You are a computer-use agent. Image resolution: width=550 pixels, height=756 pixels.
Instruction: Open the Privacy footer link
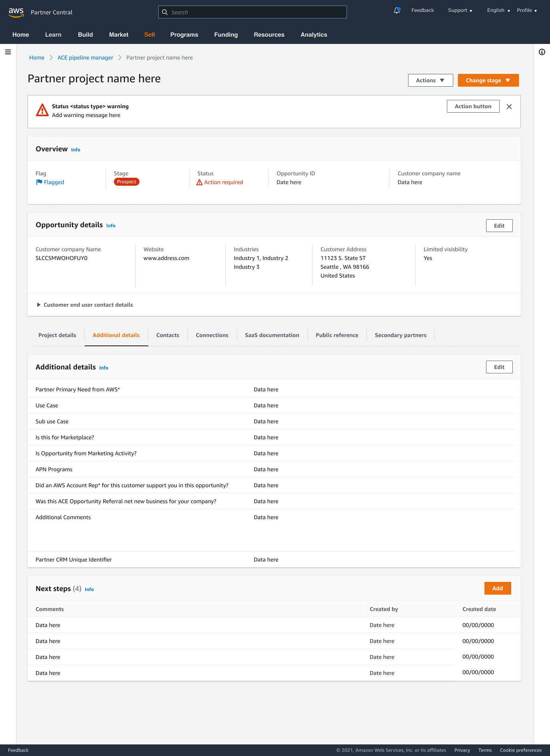pyautogui.click(x=462, y=750)
